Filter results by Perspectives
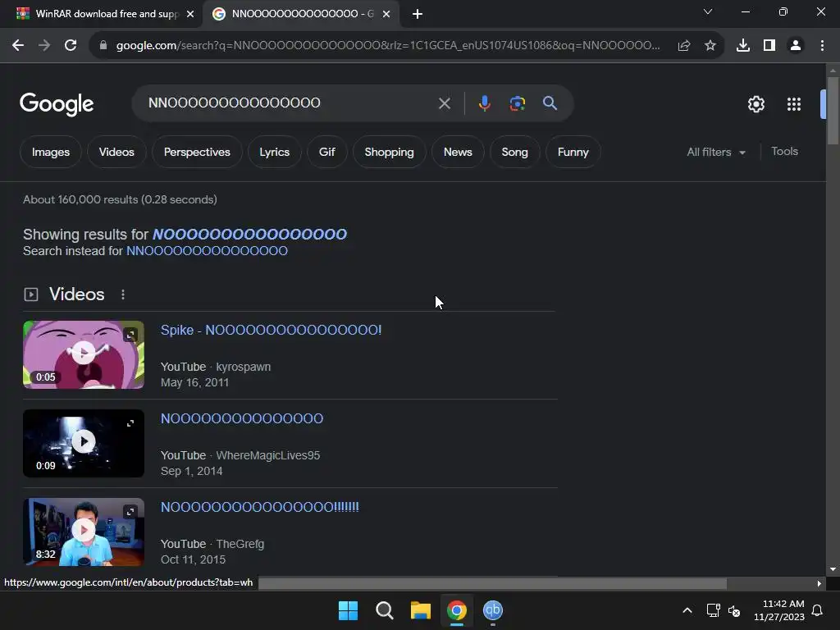Image resolution: width=840 pixels, height=630 pixels. (197, 152)
